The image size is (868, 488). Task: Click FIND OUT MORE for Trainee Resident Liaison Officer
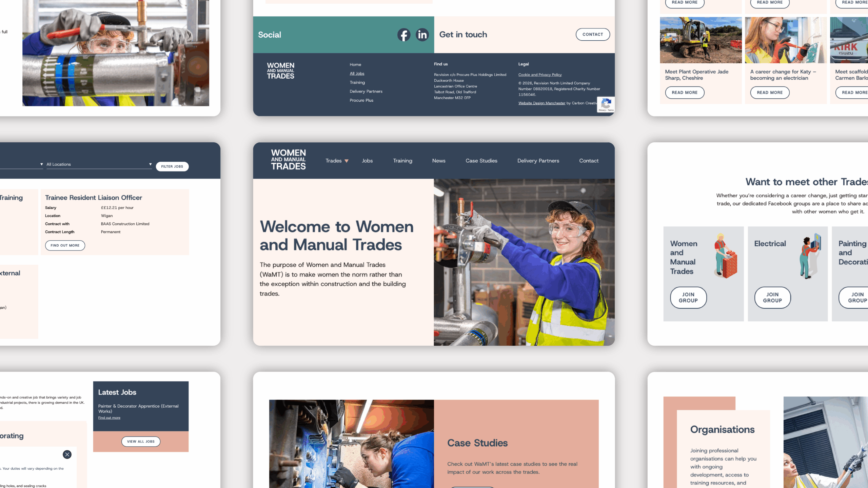pyautogui.click(x=65, y=245)
